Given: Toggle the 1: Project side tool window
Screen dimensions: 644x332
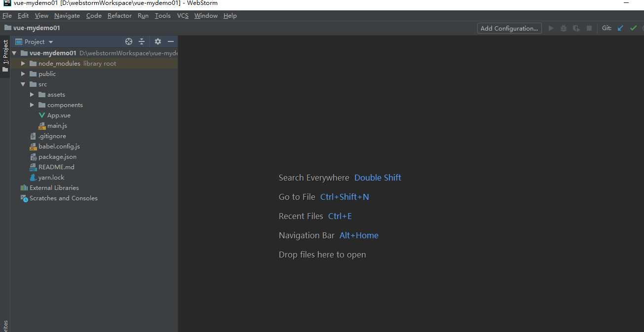Looking at the screenshot, I should (x=5, y=55).
